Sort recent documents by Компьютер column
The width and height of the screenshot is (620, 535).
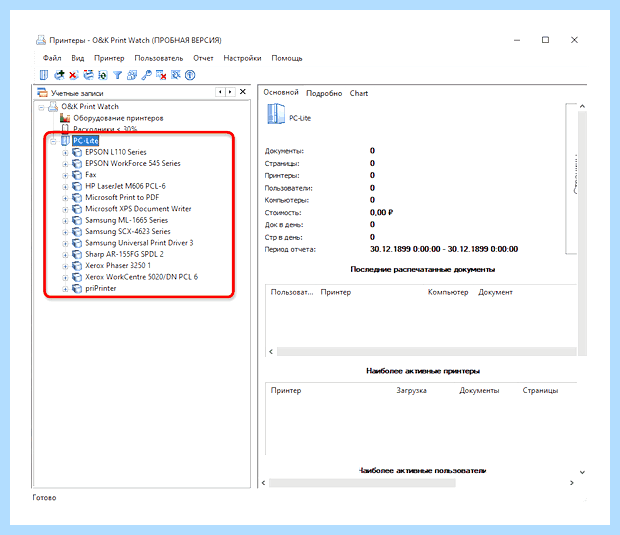[x=448, y=292]
